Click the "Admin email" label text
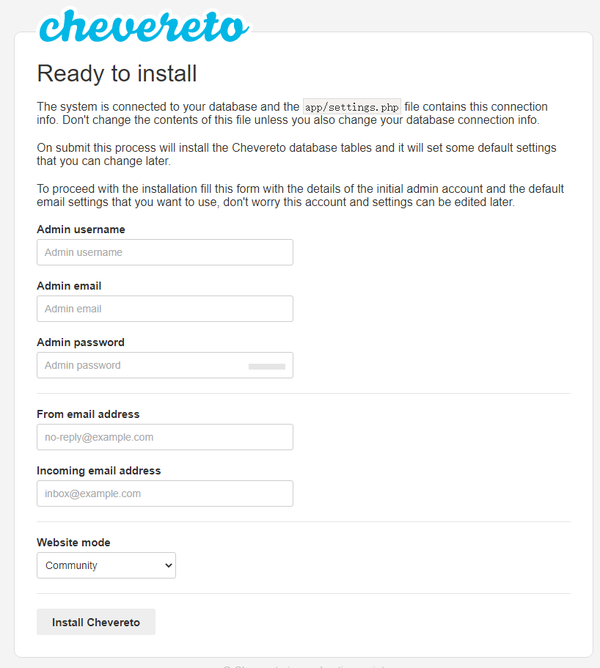 [x=69, y=286]
